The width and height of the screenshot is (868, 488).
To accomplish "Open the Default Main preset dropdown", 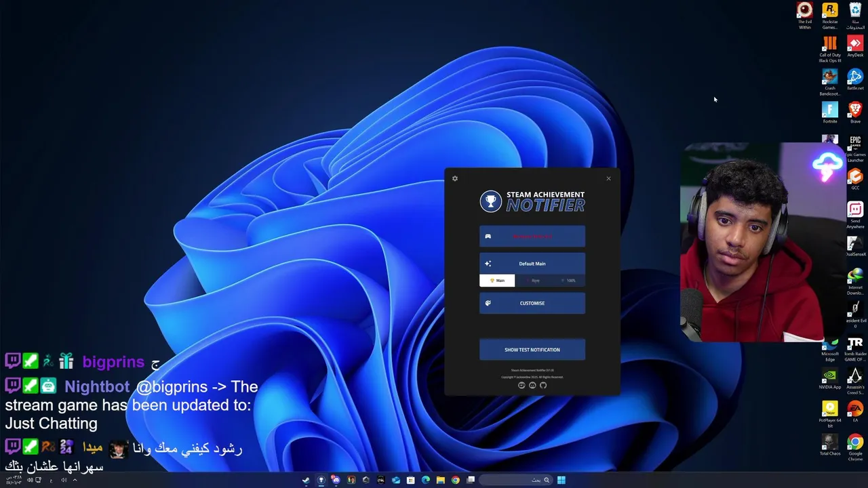I will coord(532,264).
